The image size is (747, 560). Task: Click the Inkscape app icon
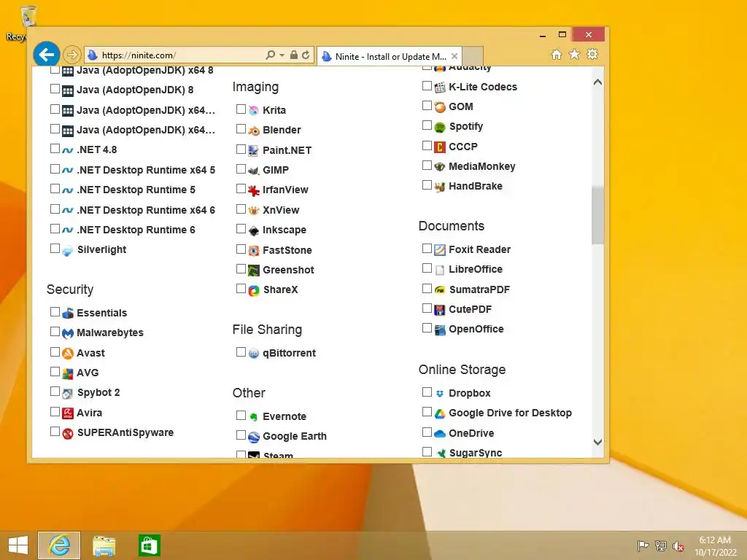tap(254, 230)
